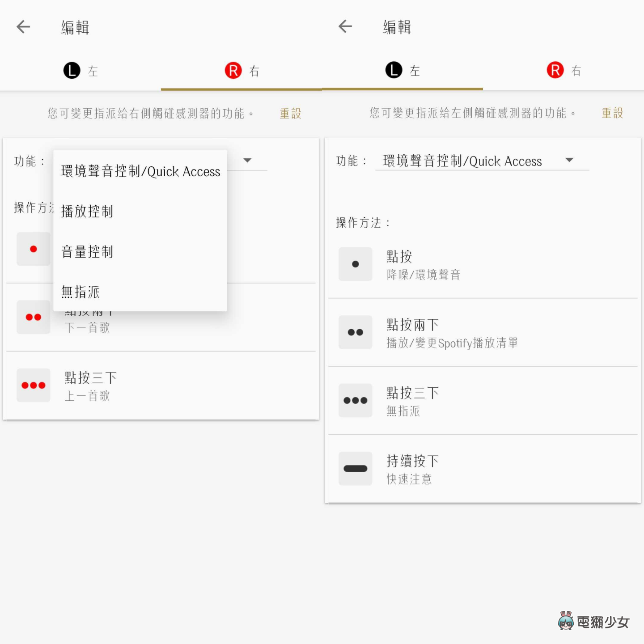
Task: Click the 電獺少女 watermark logo
Action: click(595, 621)
